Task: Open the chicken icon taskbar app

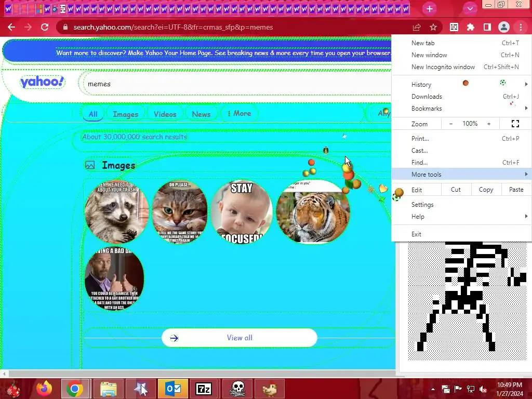Action: point(270,389)
